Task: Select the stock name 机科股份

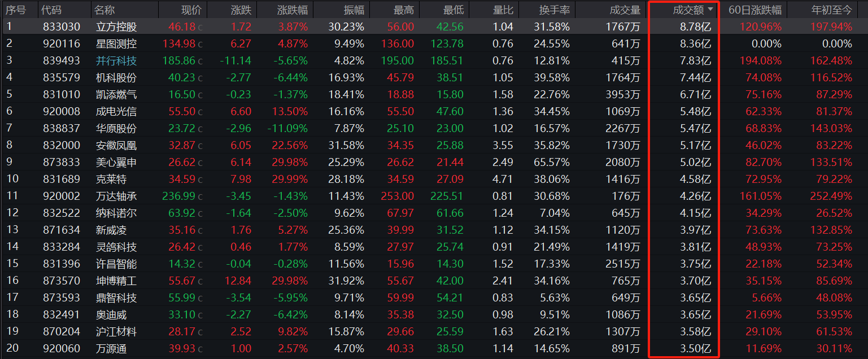Action: pyautogui.click(x=116, y=77)
